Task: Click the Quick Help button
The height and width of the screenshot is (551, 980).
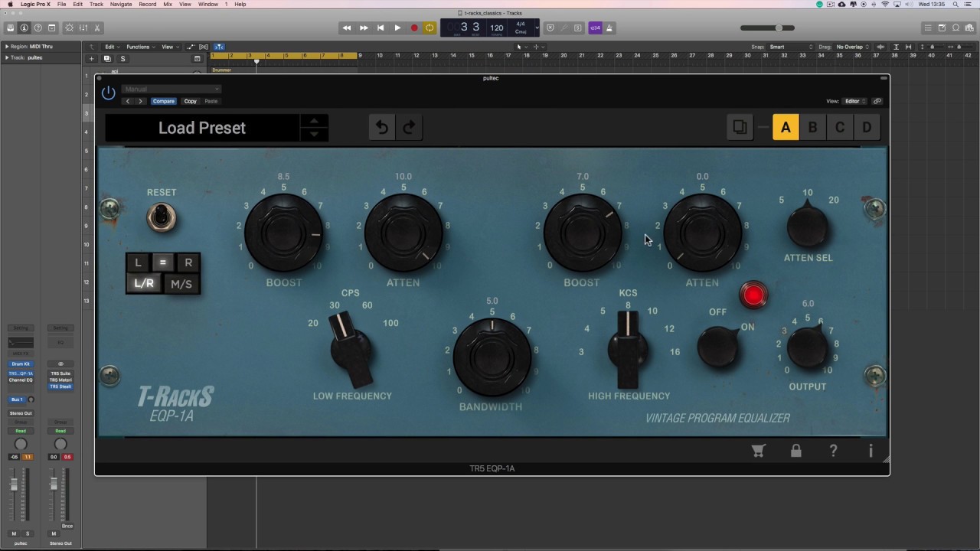Action: point(38,28)
